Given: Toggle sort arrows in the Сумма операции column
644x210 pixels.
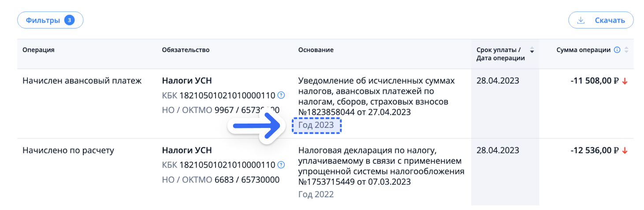Looking at the screenshot, I should 626,50.
